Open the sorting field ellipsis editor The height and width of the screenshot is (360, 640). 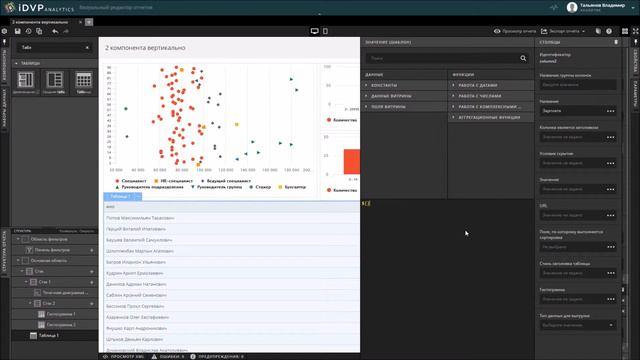[611, 247]
